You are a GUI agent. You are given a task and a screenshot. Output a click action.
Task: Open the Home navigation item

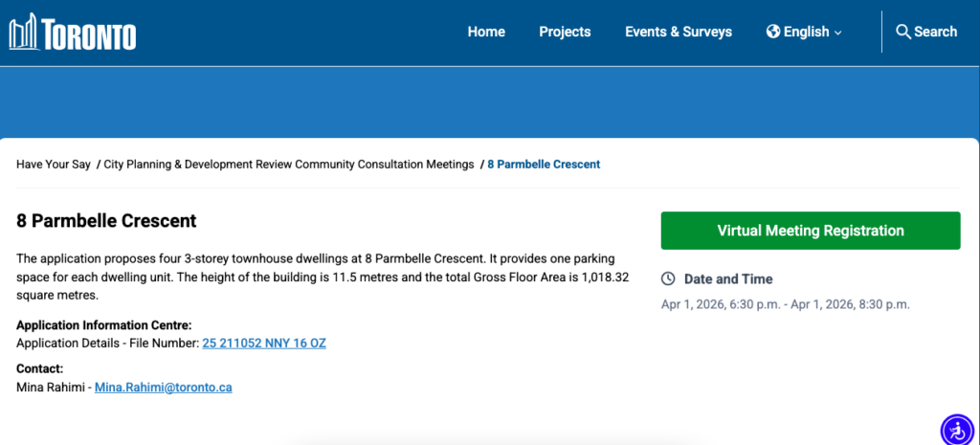point(486,32)
